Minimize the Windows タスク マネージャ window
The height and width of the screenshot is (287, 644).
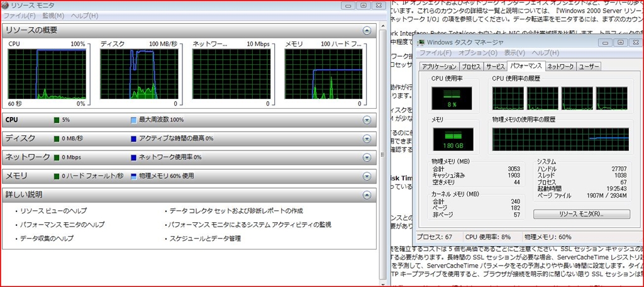pyautogui.click(x=606, y=42)
